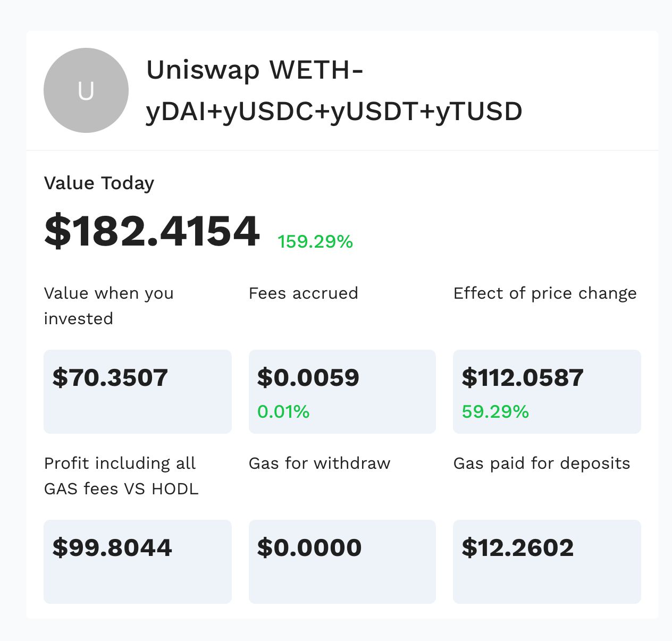Click the Gas paid for deposits label

click(542, 463)
